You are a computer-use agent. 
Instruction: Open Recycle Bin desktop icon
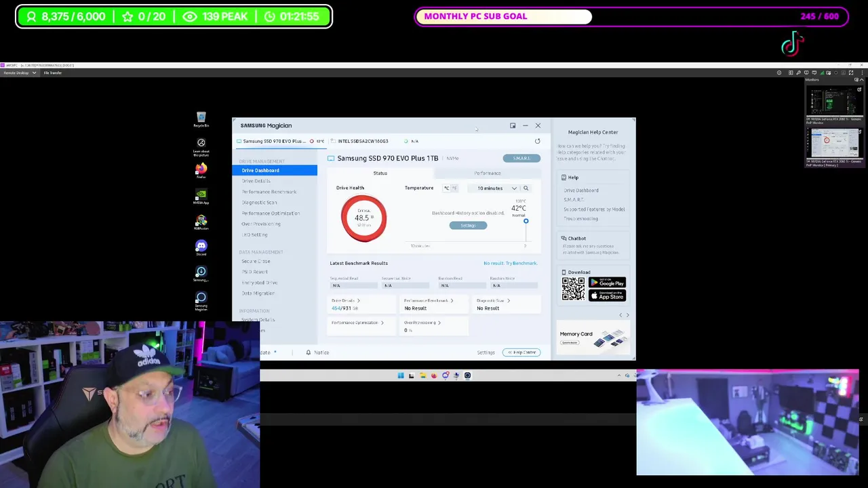click(201, 119)
